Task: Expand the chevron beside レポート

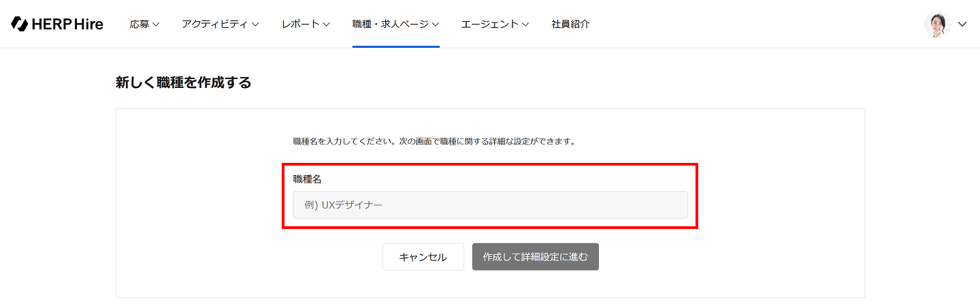Action: (326, 24)
